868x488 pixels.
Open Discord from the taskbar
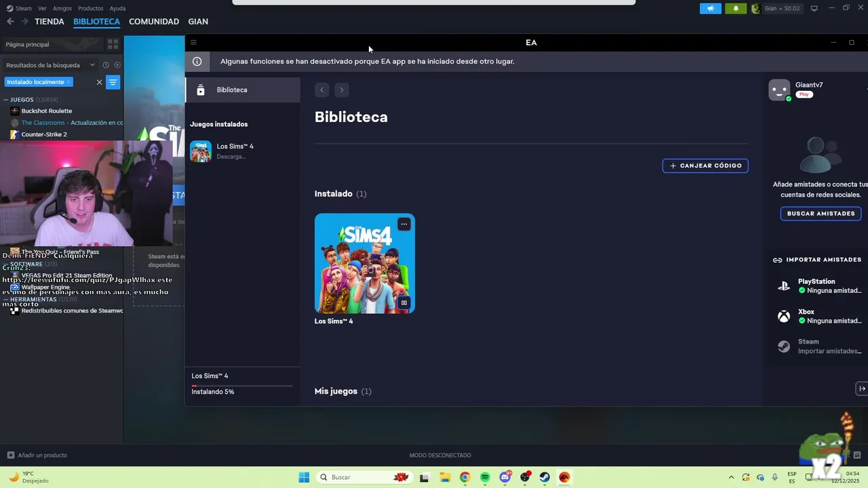coord(505,477)
